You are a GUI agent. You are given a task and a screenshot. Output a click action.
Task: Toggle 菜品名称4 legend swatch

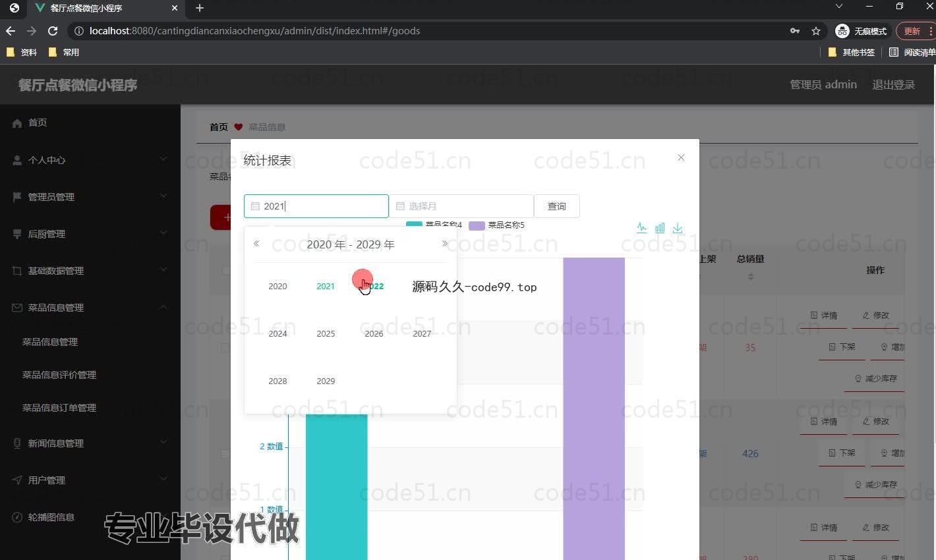(x=414, y=225)
